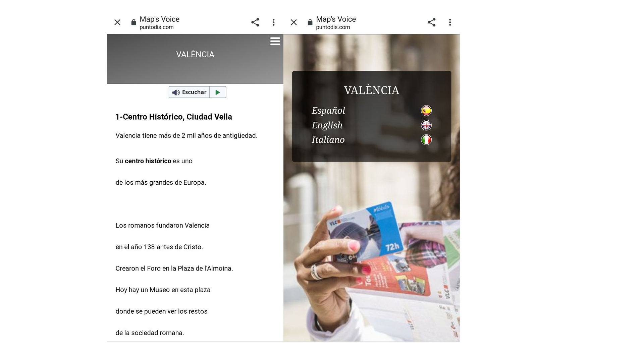The image size is (644, 362).
Task: Open the right browser three-dot menu
Action: coord(450,22)
